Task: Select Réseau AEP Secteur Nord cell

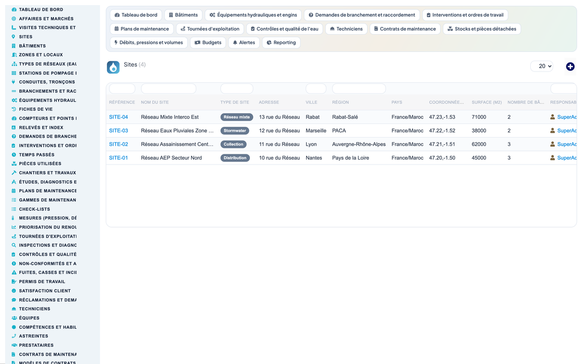Action: click(171, 158)
